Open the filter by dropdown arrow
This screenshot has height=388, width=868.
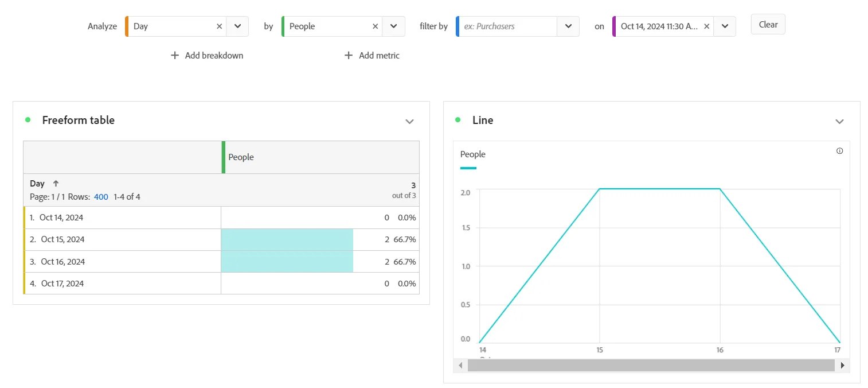coord(568,26)
